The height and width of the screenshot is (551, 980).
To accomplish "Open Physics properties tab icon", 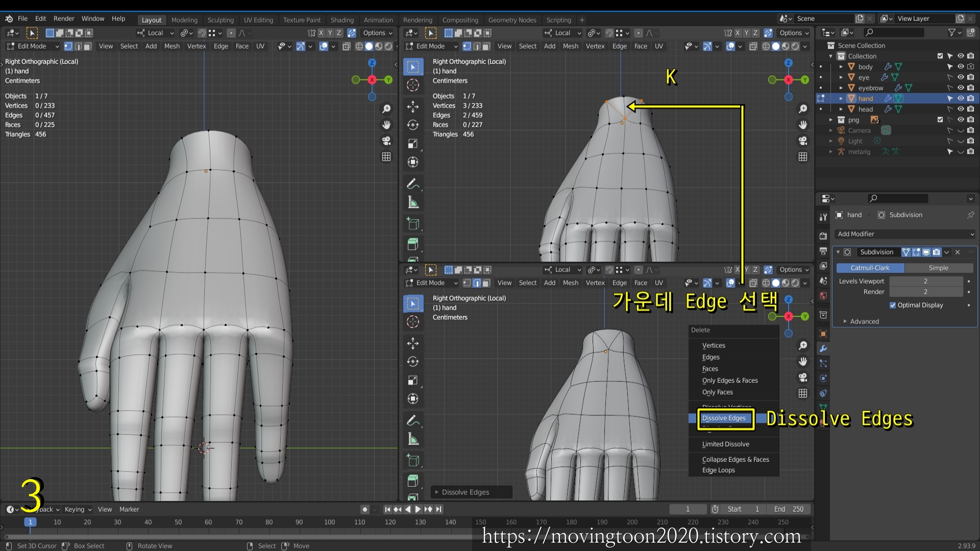I will point(823,379).
